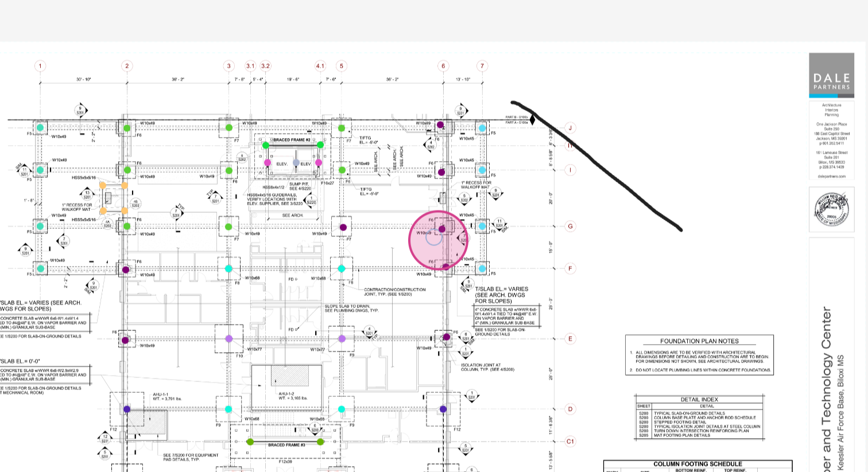Click column grid bubble 1
The height and width of the screenshot is (472, 868).
(x=40, y=66)
